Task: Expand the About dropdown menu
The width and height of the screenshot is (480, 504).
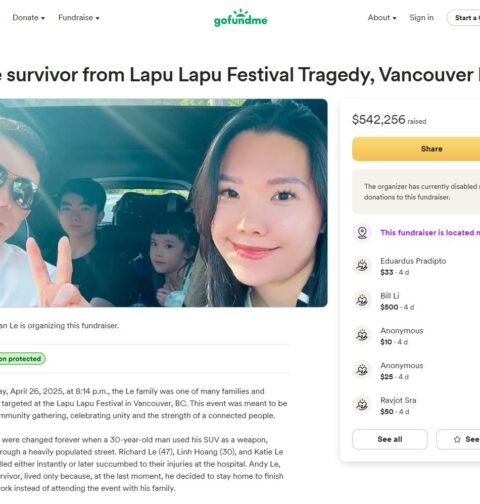Action: coord(382,18)
